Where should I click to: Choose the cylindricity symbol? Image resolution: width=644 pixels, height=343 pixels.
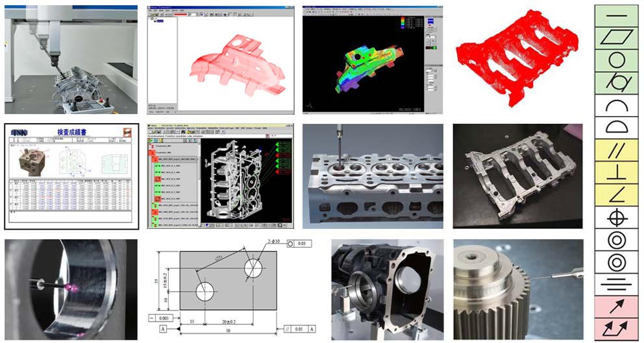pos(616,82)
